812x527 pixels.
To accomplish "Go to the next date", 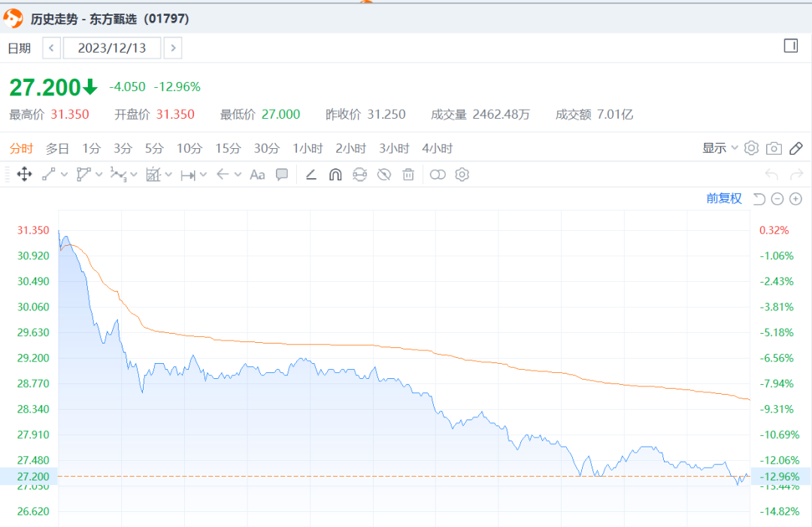I will [x=173, y=48].
